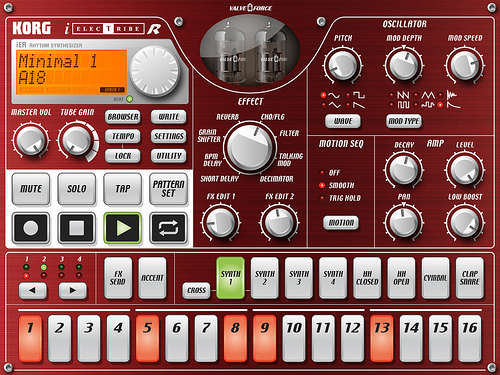The image size is (500, 375).
Task: Select the Clap Snare part pad
Action: pos(469,278)
